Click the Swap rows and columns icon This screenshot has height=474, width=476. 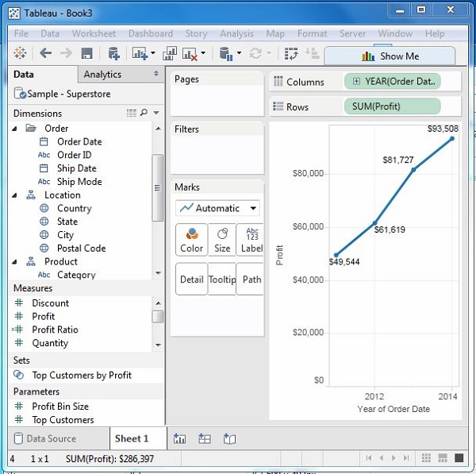tap(291, 54)
